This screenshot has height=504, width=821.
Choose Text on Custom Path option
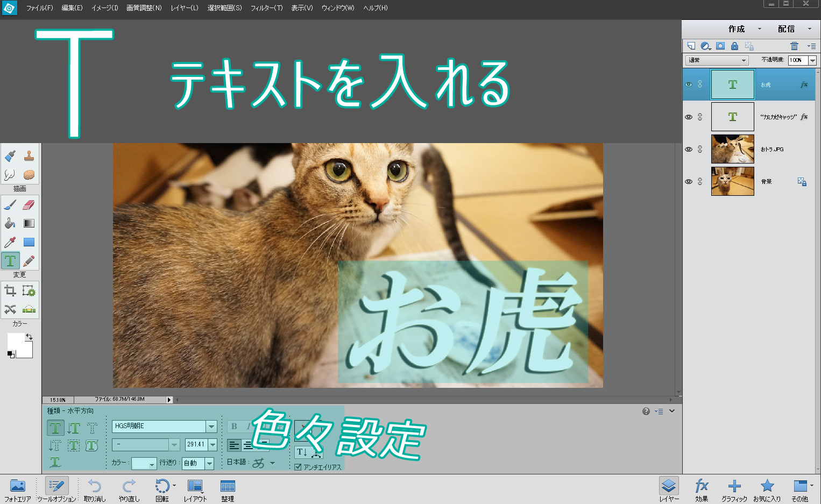[x=55, y=462]
